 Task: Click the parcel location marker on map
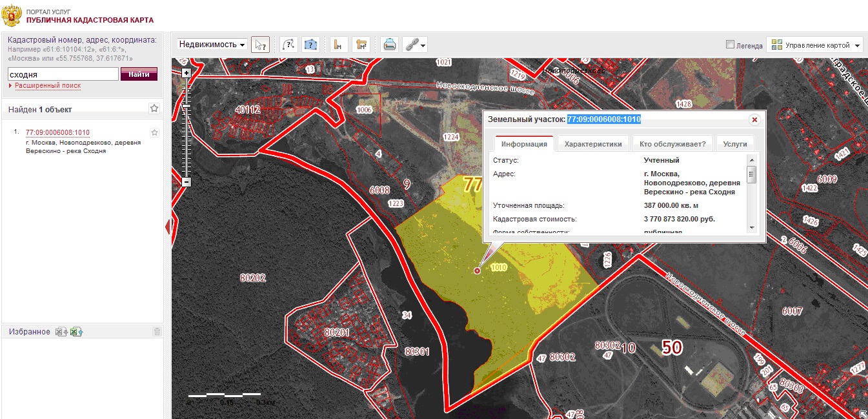pyautogui.click(x=477, y=271)
